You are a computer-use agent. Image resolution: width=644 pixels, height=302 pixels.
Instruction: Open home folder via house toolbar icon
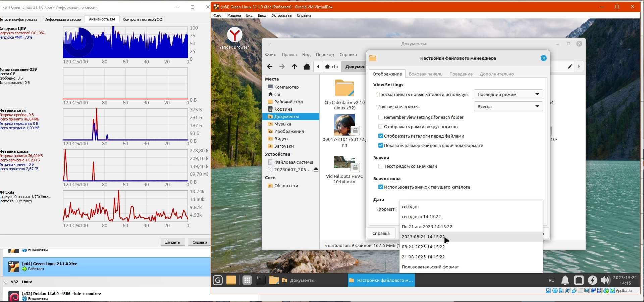pyautogui.click(x=307, y=66)
